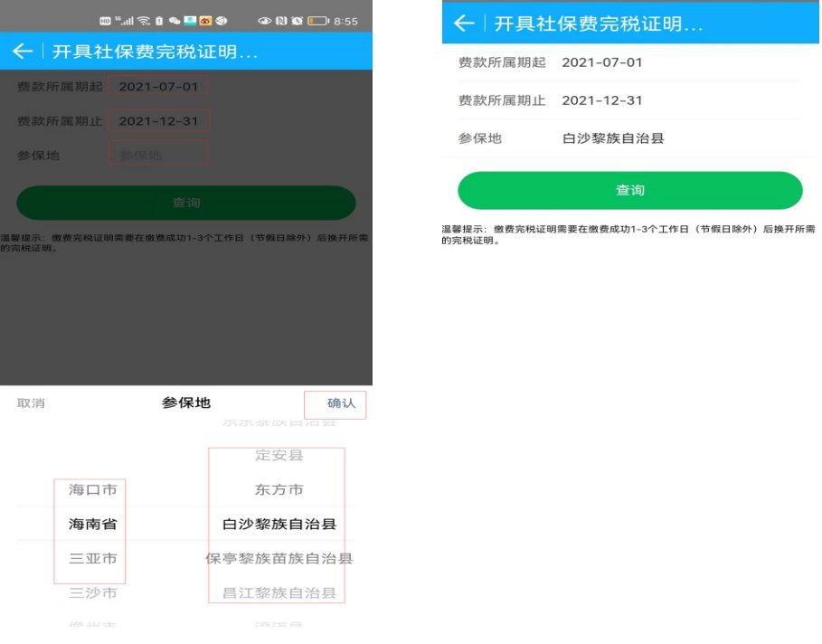
Task: Tap the NFC icon in the status bar
Action: click(281, 20)
